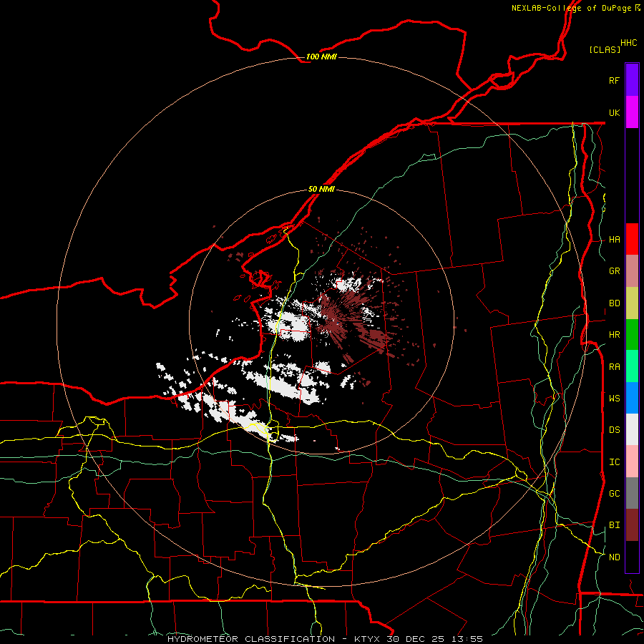Click the 50 NMI range ring label
Screen dimensions: 644x644
coord(321,189)
